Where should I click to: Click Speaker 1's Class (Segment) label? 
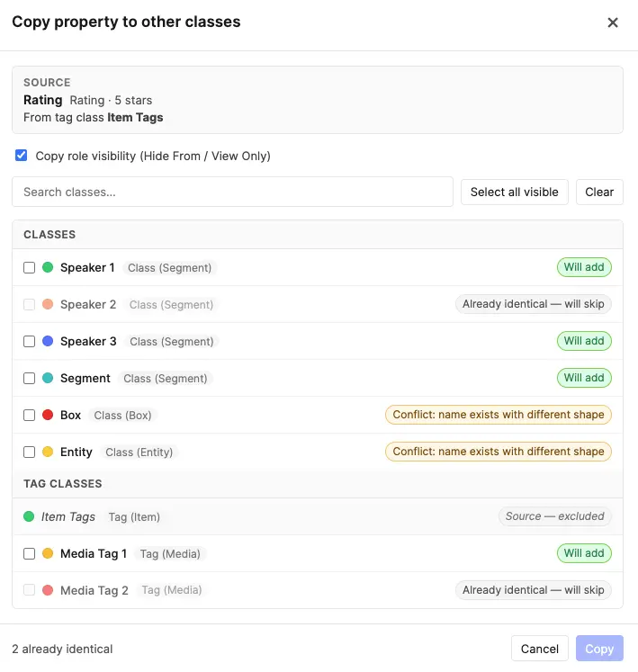pyautogui.click(x=170, y=268)
